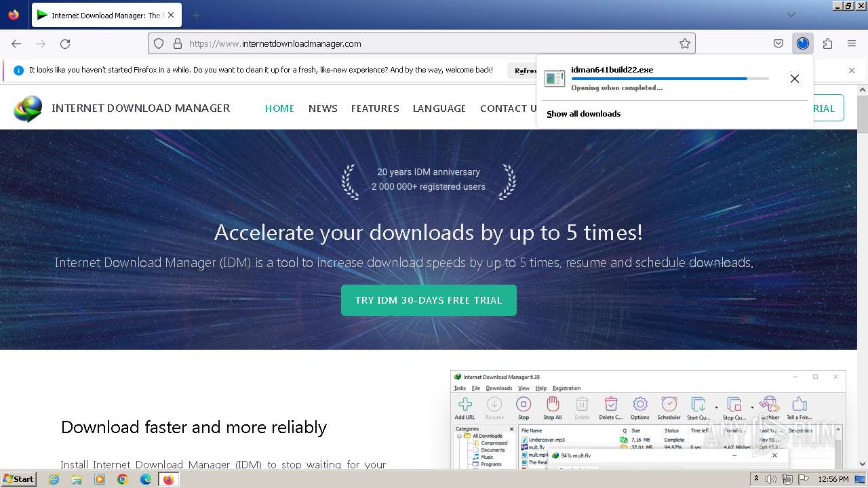Viewport: 868px width, 488px height.
Task: Click "2 000 000+ registered users" text
Action: pos(429,187)
